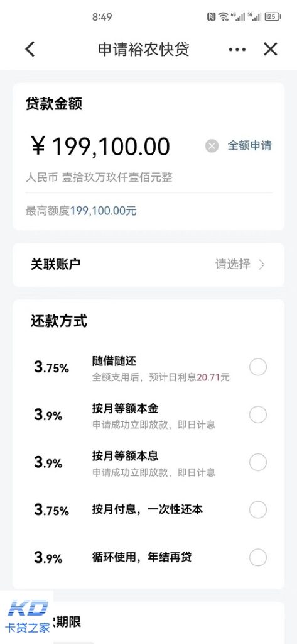Select the 按月等额本金 radio button
This screenshot has height=644, width=297.
[258, 414]
